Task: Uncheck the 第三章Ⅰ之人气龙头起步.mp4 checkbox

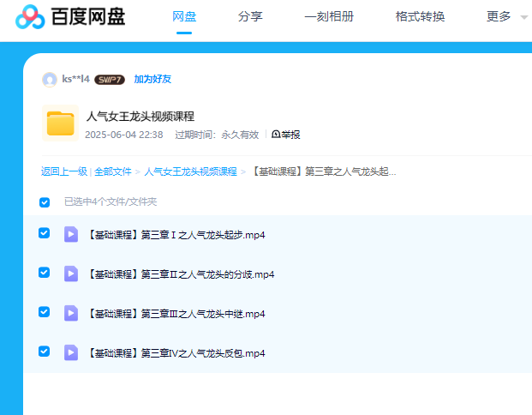Action: pos(45,233)
